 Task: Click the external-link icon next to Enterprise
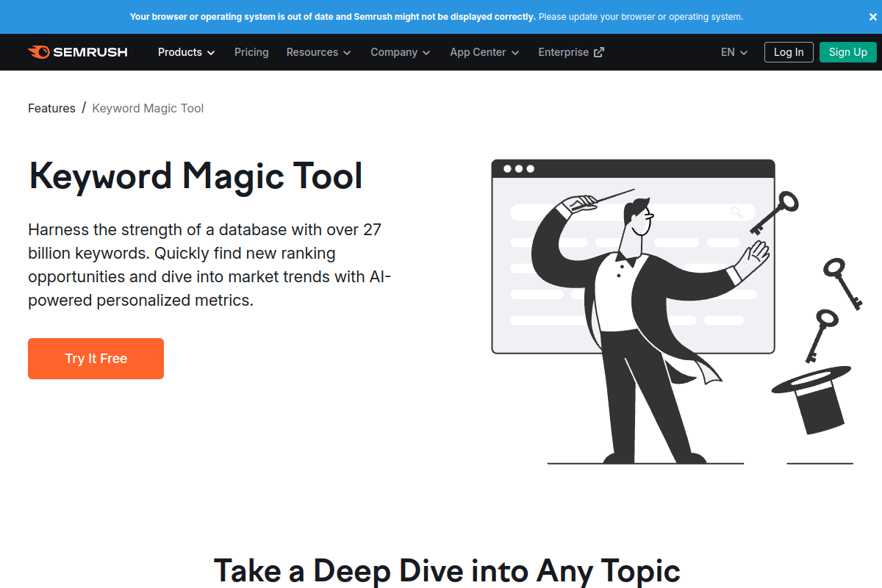(x=599, y=52)
